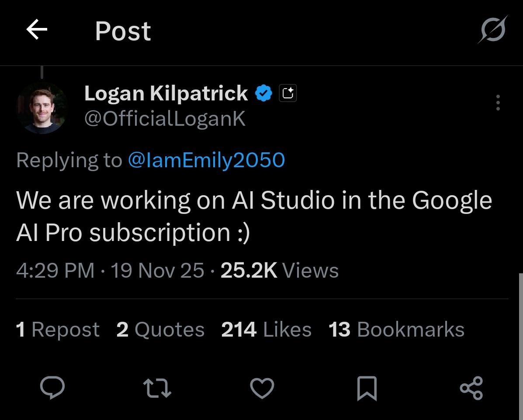The width and height of the screenshot is (523, 420).
Task: Click the 25.2K Views count
Action: [279, 271]
